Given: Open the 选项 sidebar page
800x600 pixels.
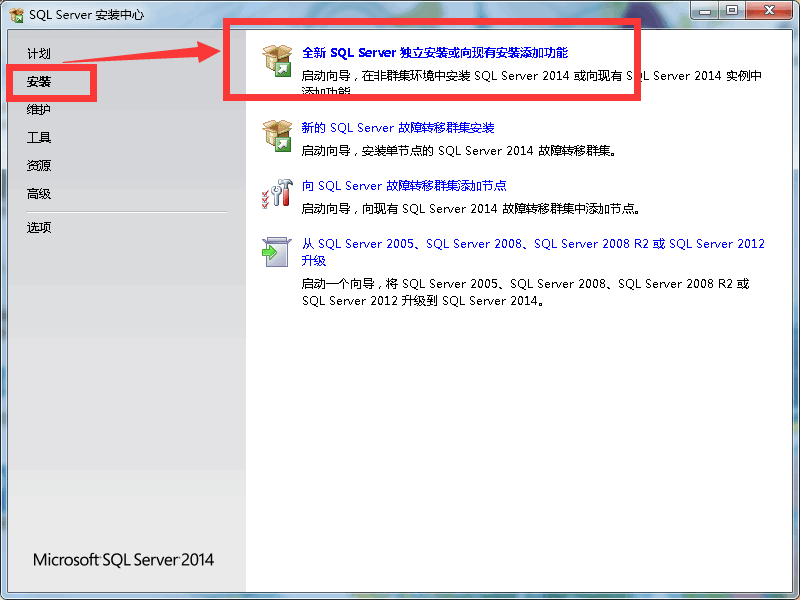Looking at the screenshot, I should tap(39, 227).
